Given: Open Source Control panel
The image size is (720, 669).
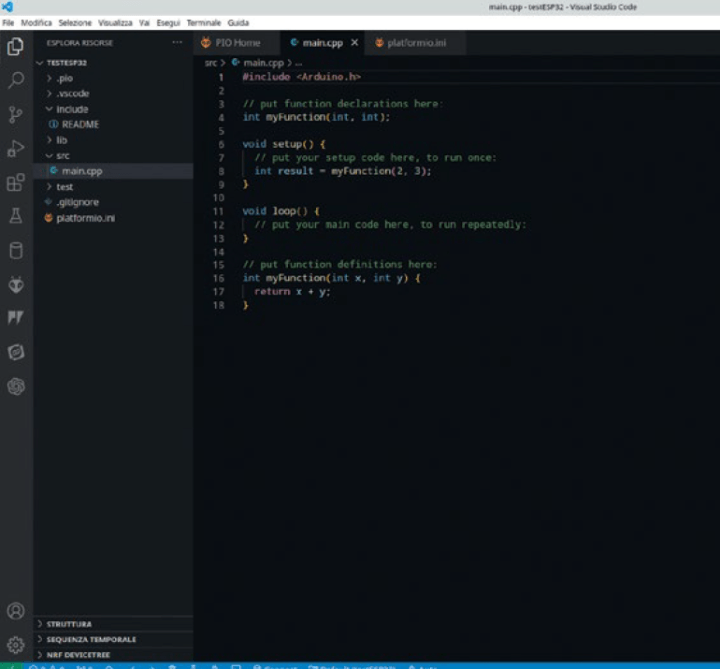Looking at the screenshot, I should 16,114.
